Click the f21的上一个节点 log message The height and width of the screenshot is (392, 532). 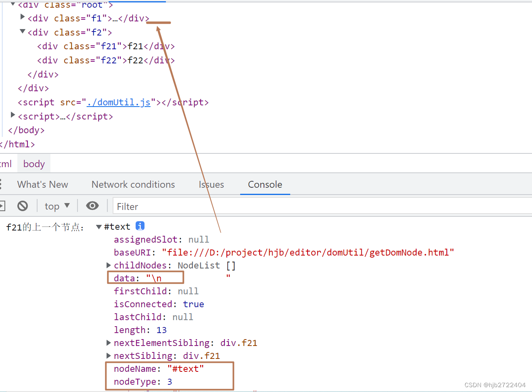coord(45,227)
